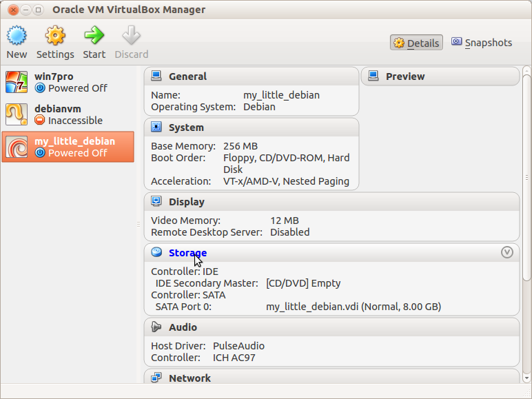This screenshot has height=399, width=532.
Task: Click the Operating System 'Debian' value
Action: coord(259,108)
